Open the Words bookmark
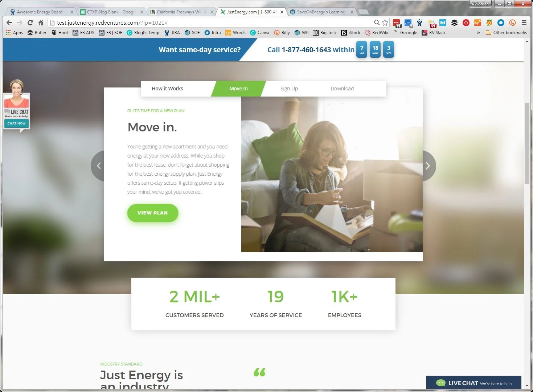533x392 pixels. [235, 33]
